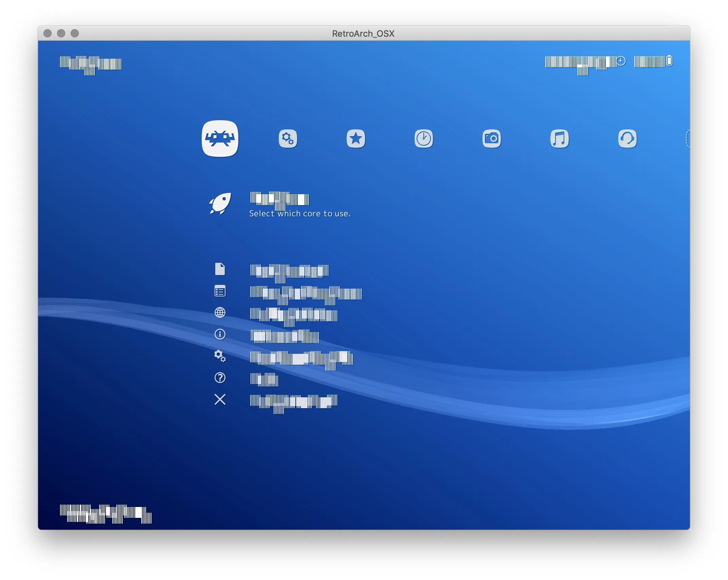Click the small clock icon in top-right corner
728x580 pixels.
click(621, 61)
